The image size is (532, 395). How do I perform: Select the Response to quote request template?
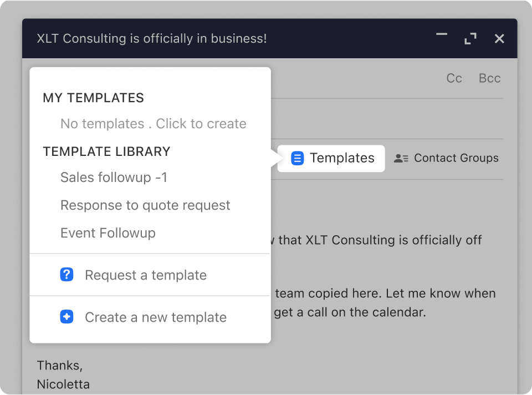pos(145,205)
